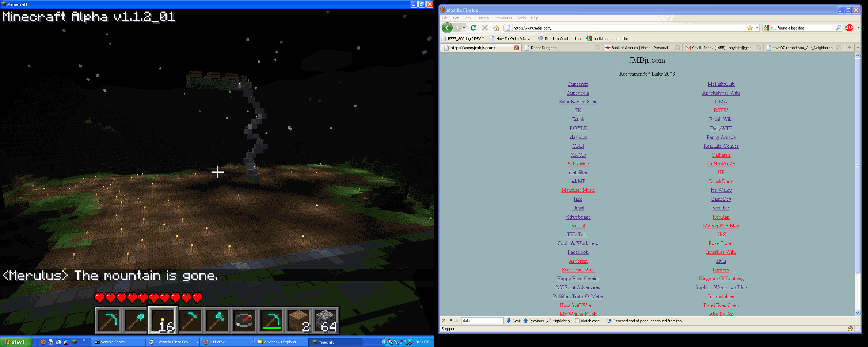868x347 pixels.
Task: Click the Firefox page vertical scrollbar thumb
Action: (857, 166)
